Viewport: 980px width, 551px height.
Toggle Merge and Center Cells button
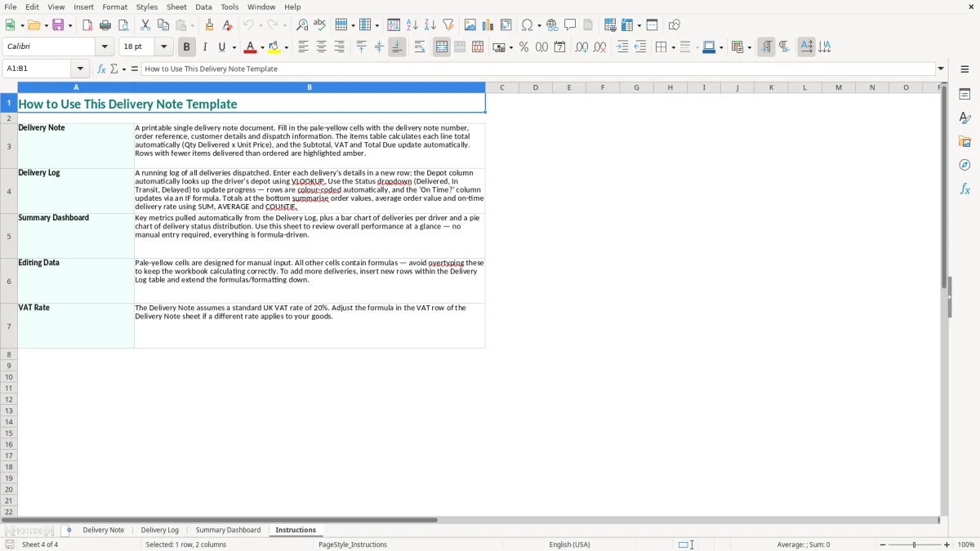coord(442,47)
